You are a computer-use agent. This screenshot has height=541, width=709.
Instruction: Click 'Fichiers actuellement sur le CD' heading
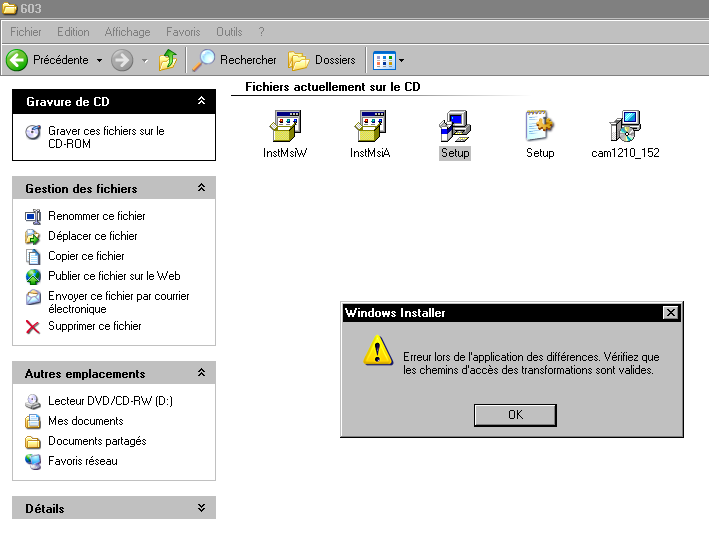(333, 87)
